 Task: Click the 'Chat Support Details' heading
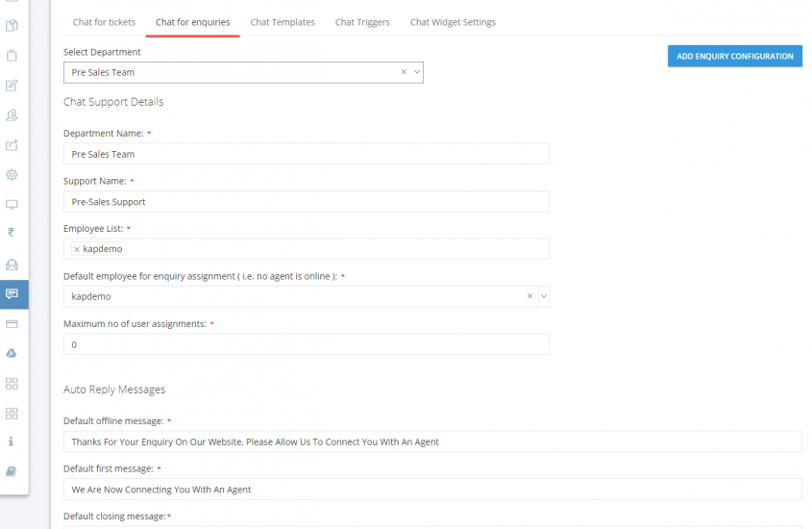(x=113, y=102)
